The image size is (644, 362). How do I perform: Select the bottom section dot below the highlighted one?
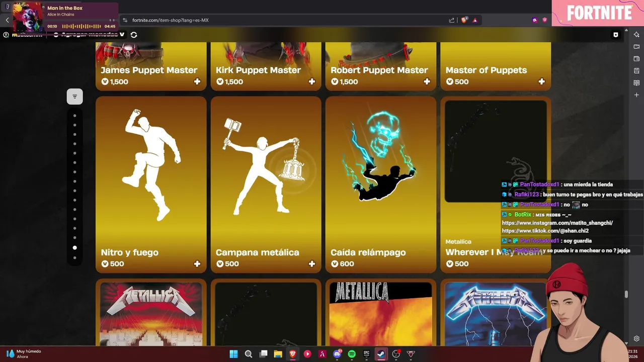[x=74, y=258]
